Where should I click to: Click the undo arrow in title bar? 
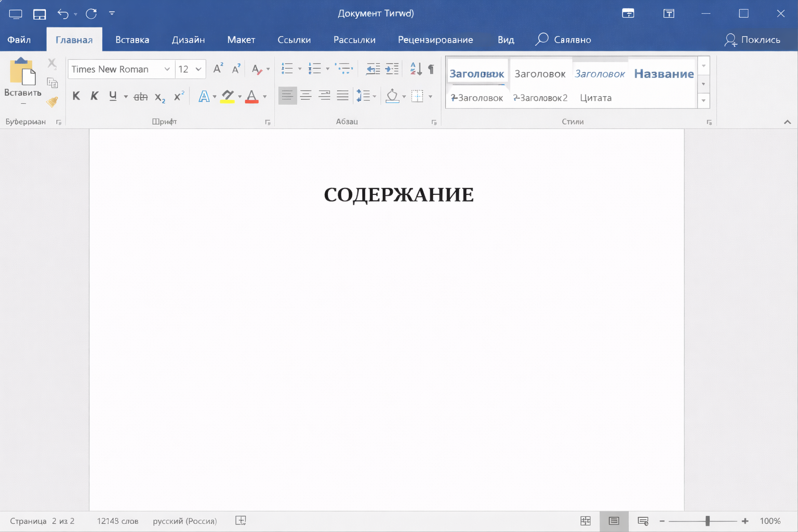pos(63,14)
